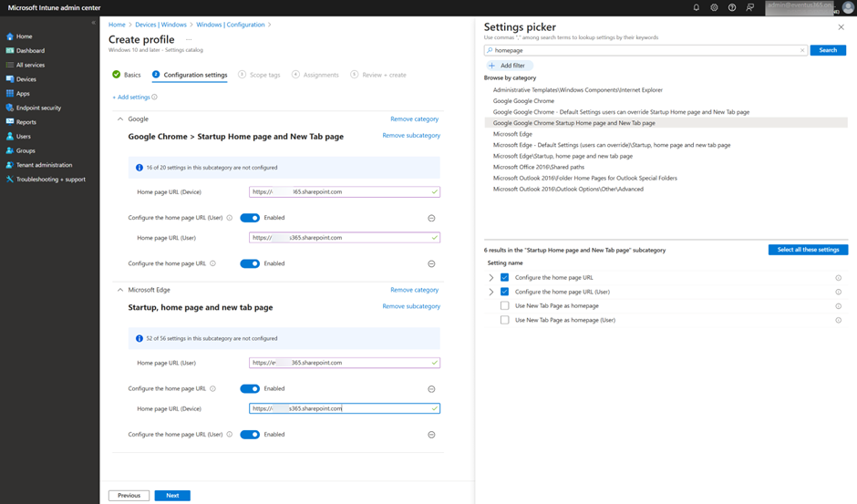This screenshot has height=504, width=857.
Task: Expand Configure the home page URL (User) result row
Action: 490,292
